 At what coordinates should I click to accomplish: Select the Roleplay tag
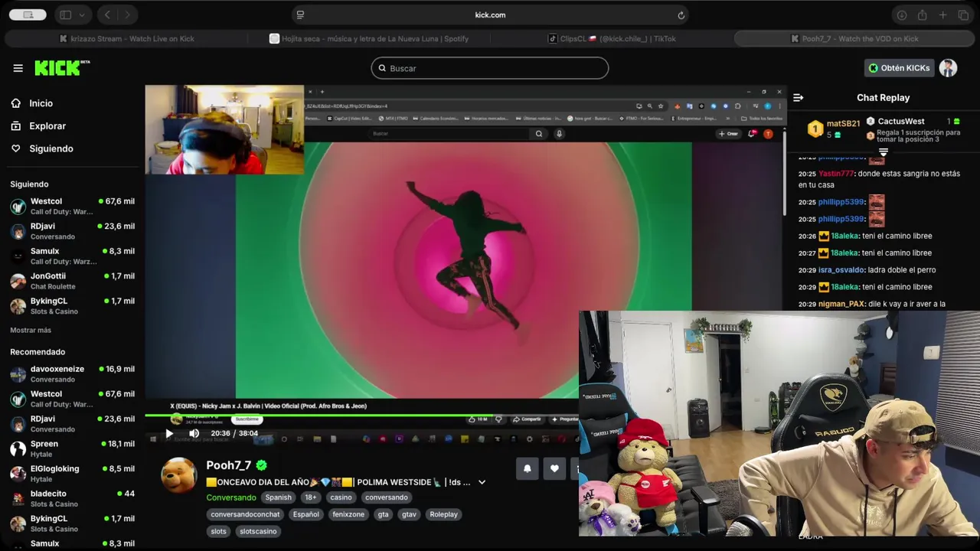coord(443,514)
